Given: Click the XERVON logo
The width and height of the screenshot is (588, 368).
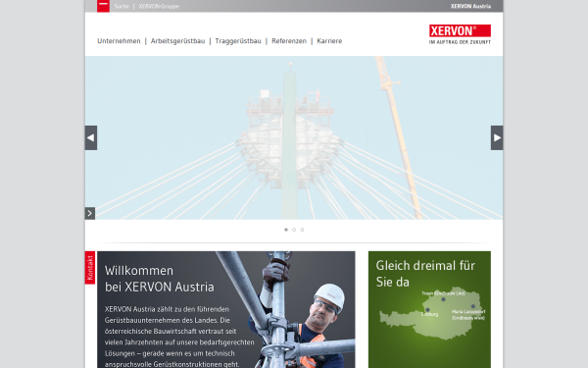Looking at the screenshot, I should click(x=460, y=34).
